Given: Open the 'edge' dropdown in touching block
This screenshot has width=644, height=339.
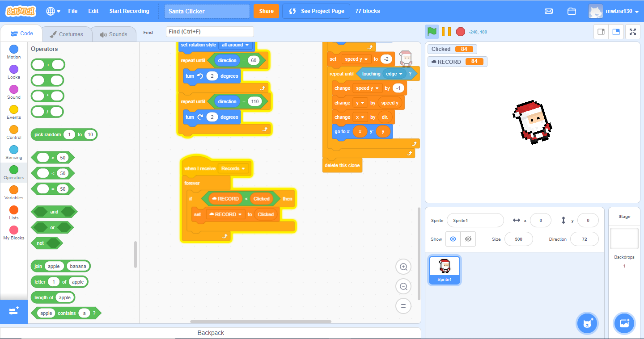Looking at the screenshot, I should pos(394,74).
